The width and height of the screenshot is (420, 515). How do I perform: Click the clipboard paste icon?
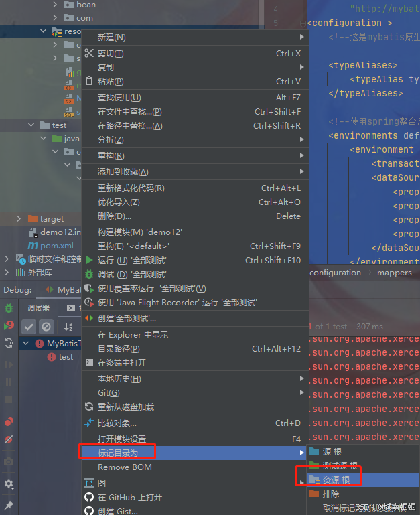(x=89, y=81)
